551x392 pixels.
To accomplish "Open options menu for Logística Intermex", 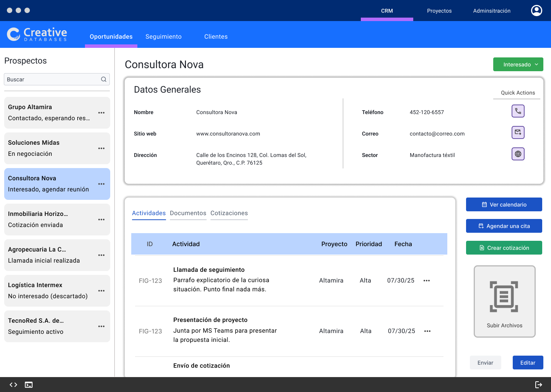I will (101, 291).
